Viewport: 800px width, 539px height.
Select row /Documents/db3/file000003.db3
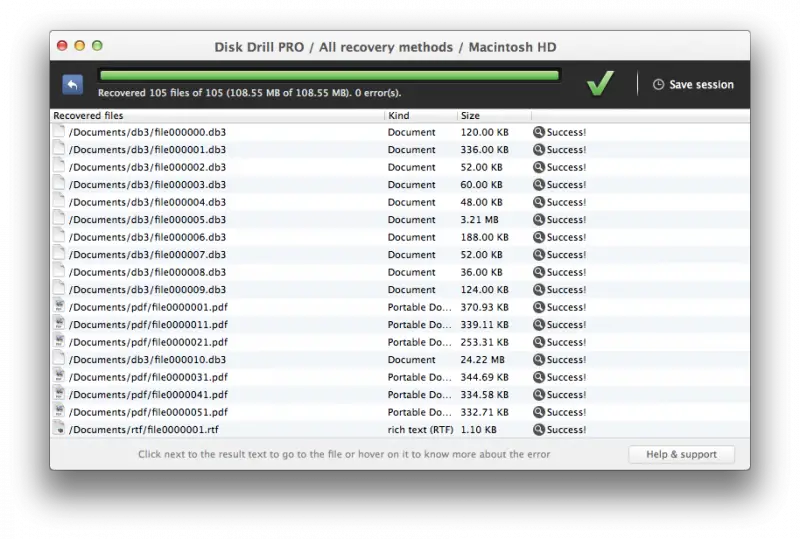[399, 184]
